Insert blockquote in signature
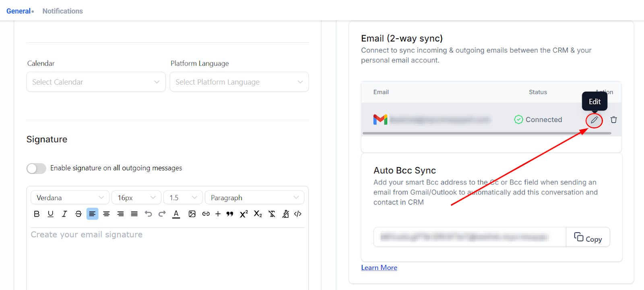The height and width of the screenshot is (290, 644). pyautogui.click(x=230, y=214)
